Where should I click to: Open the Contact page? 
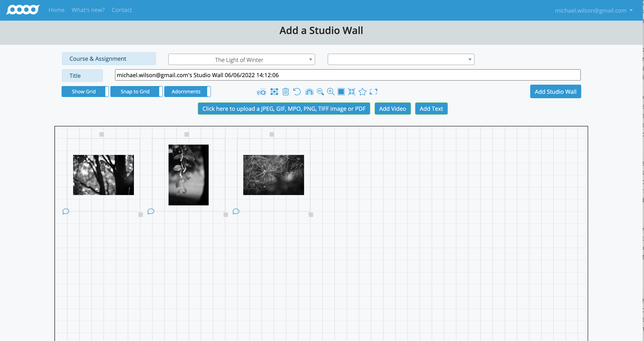pos(122,10)
